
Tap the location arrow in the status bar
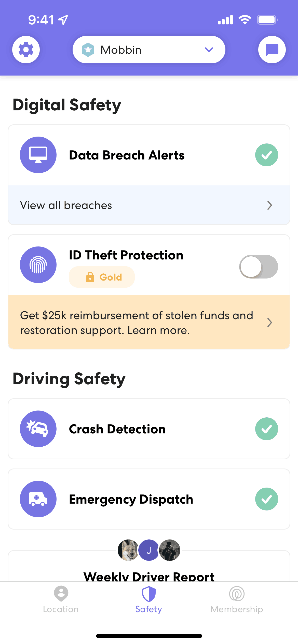point(63,20)
